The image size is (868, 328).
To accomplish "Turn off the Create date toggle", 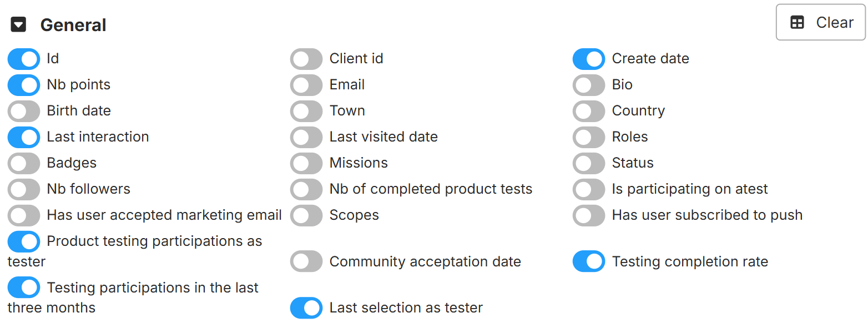I will coord(589,59).
